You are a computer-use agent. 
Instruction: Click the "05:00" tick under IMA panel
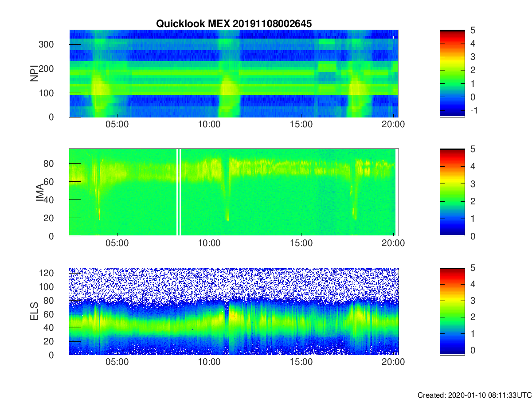point(117,243)
